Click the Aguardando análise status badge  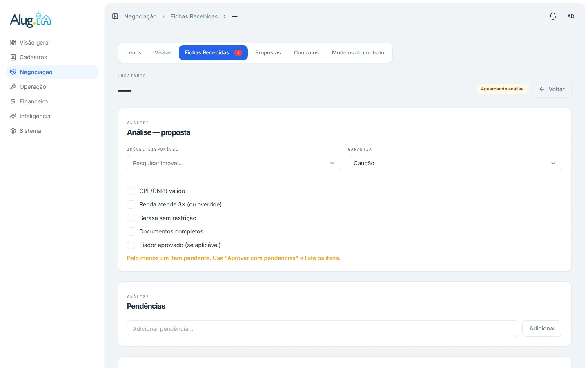pyautogui.click(x=502, y=89)
